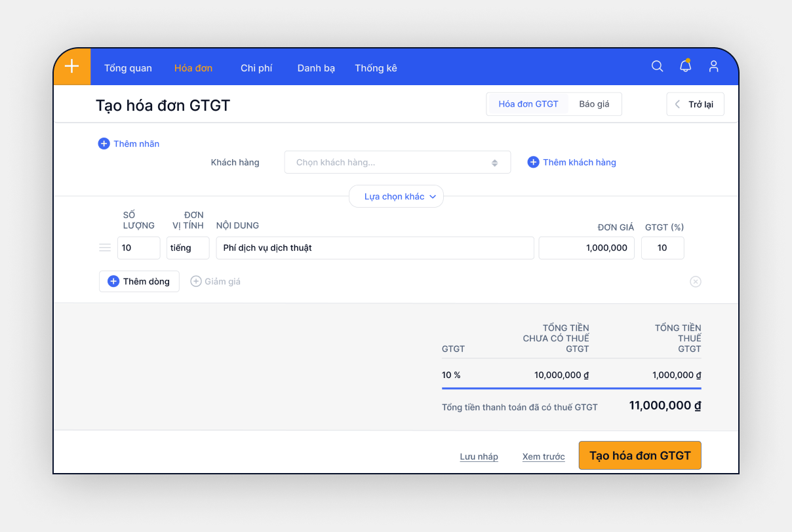This screenshot has height=532, width=792.
Task: Click the Lưu nháp link
Action: [479, 457]
